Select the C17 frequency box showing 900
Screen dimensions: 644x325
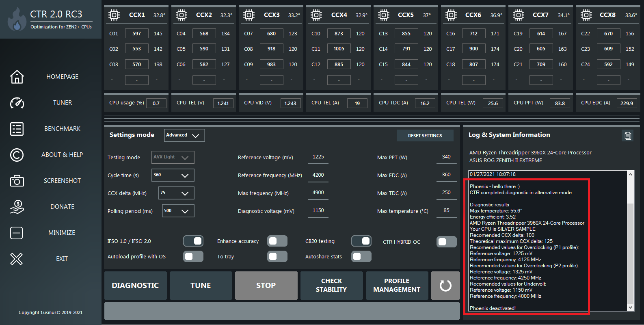(473, 49)
